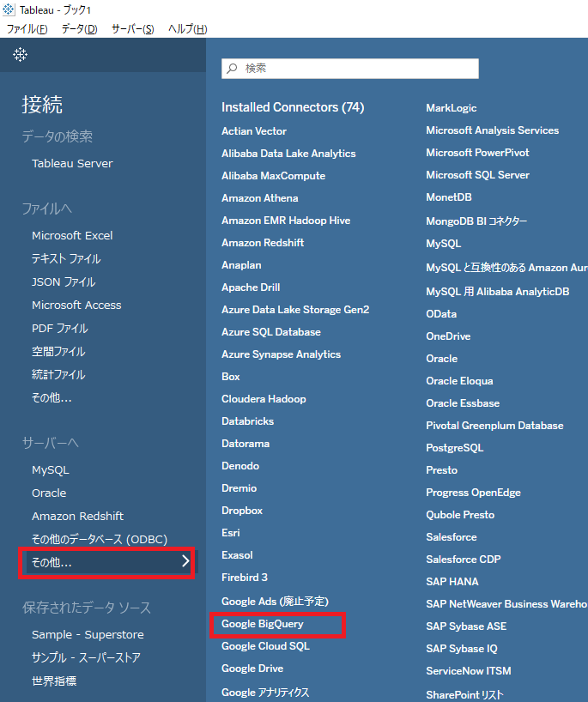Click into the 検索 connector search field
This screenshot has width=588, height=702.
point(349,69)
